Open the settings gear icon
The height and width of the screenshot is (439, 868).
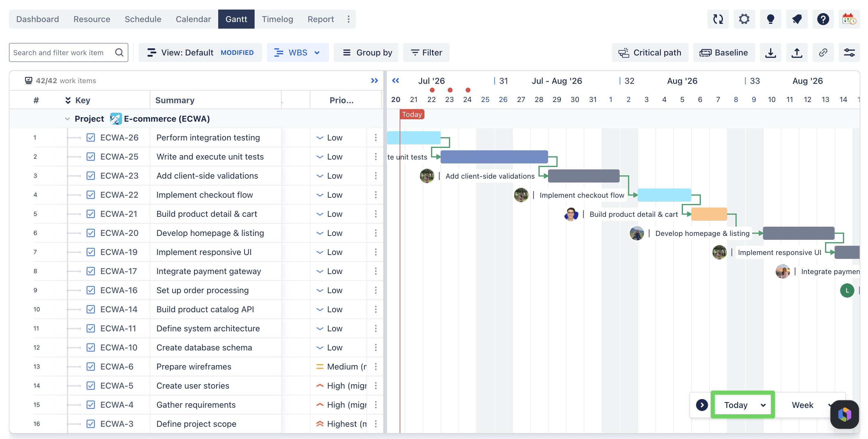(744, 19)
